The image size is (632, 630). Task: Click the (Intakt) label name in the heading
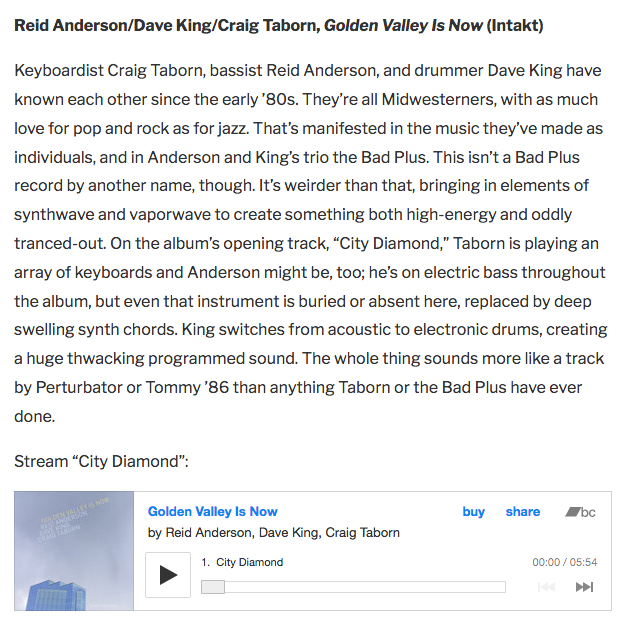(x=515, y=25)
